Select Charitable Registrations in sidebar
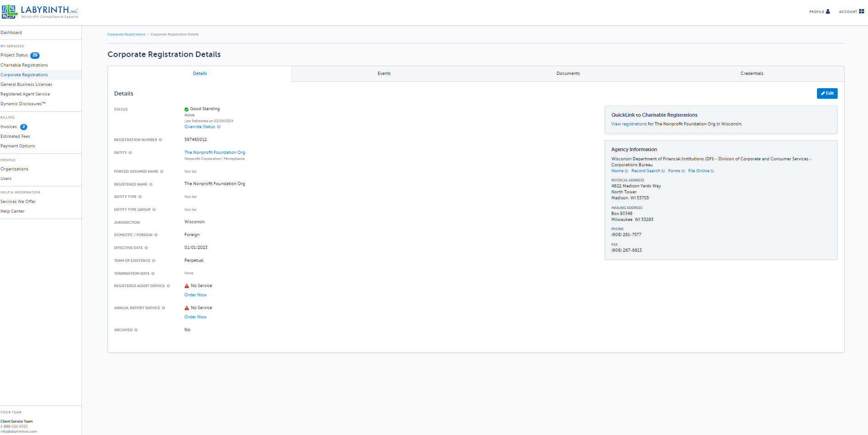 click(24, 65)
